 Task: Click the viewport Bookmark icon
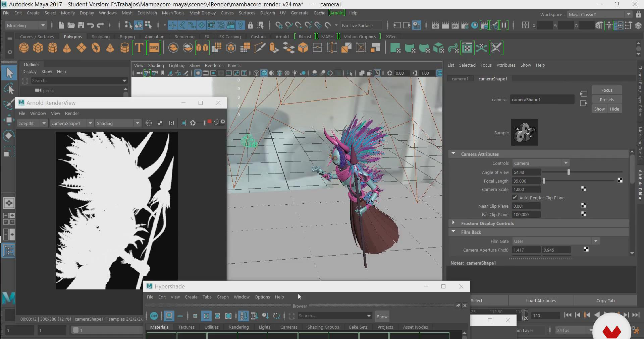tap(163, 73)
